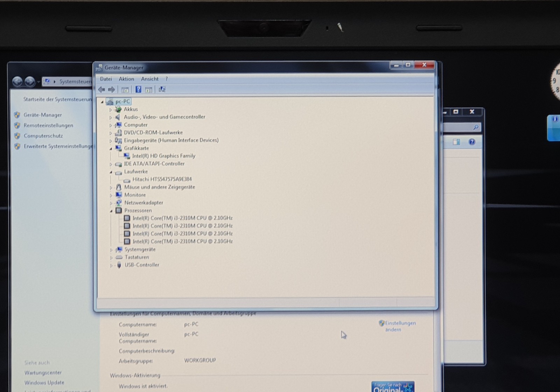This screenshot has width=560, height=392.
Task: Click the help icon in the background window
Action: [x=472, y=142]
